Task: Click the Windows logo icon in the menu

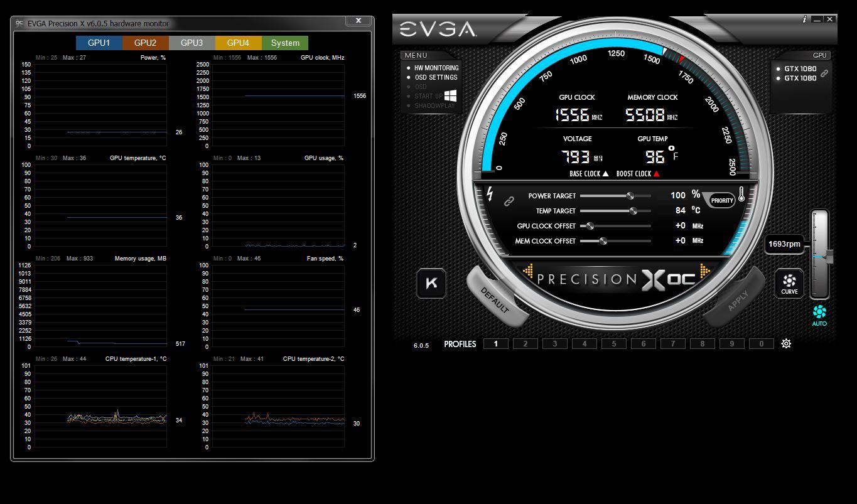Action: pyautogui.click(x=450, y=95)
